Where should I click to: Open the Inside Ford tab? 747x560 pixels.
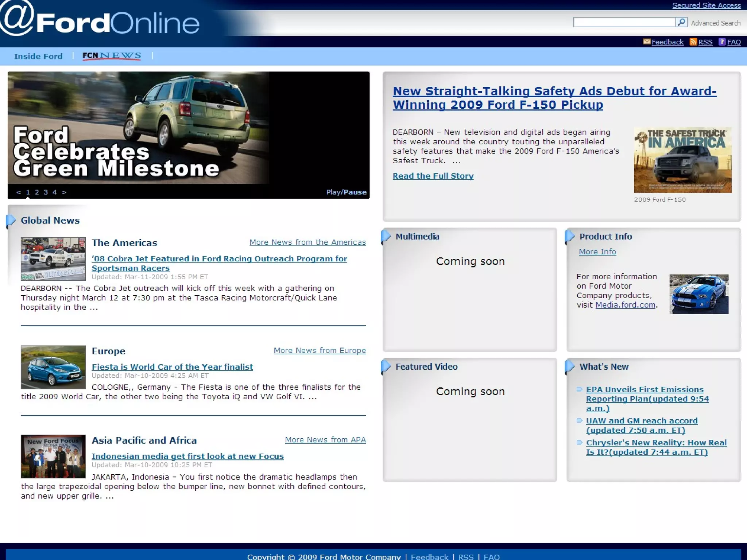click(38, 56)
